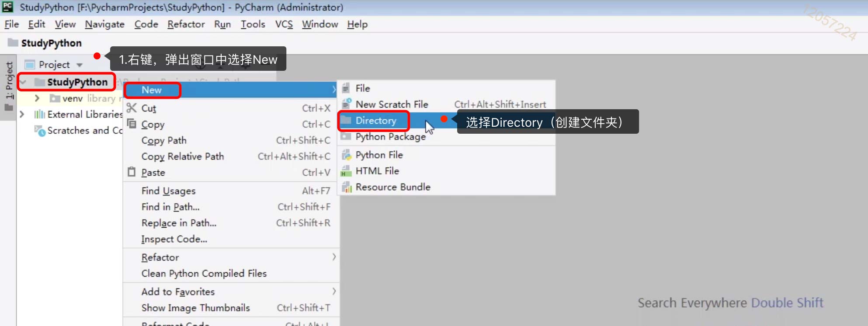Click the Resource Bundle icon
Viewport: 868px width, 326px height.
pos(346,187)
